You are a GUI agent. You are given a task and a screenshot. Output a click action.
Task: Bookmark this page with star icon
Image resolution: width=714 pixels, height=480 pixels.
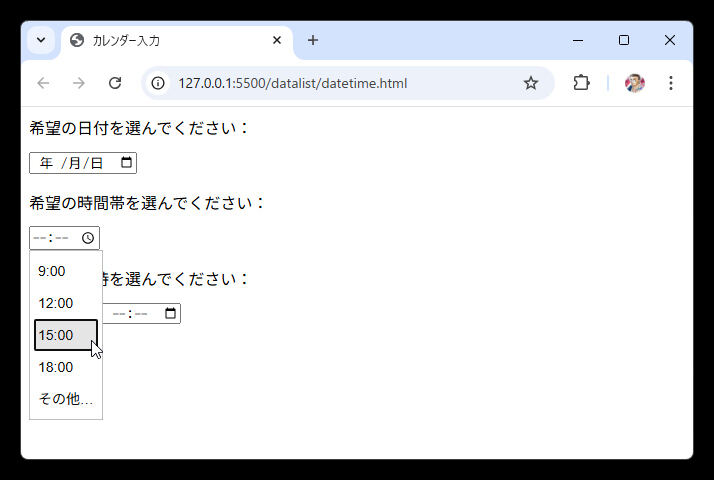531,83
